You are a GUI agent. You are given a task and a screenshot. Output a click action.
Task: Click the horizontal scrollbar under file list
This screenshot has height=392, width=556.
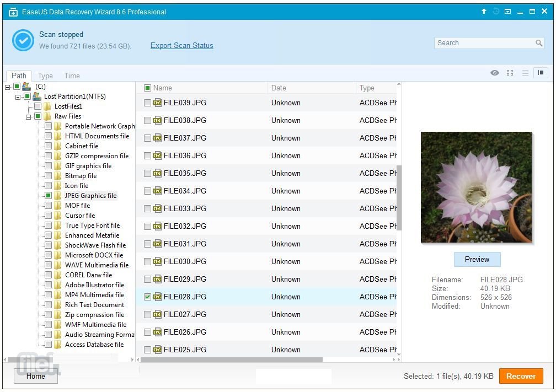(232, 360)
